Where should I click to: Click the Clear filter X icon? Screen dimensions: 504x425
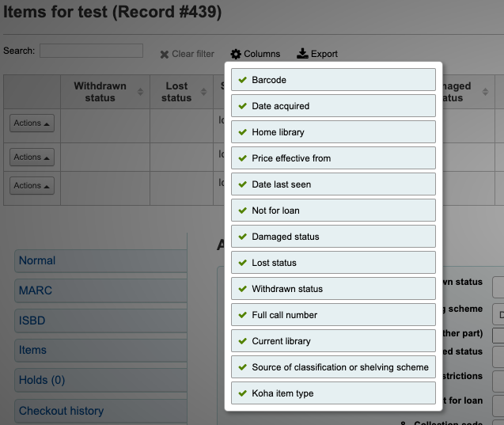tap(165, 55)
